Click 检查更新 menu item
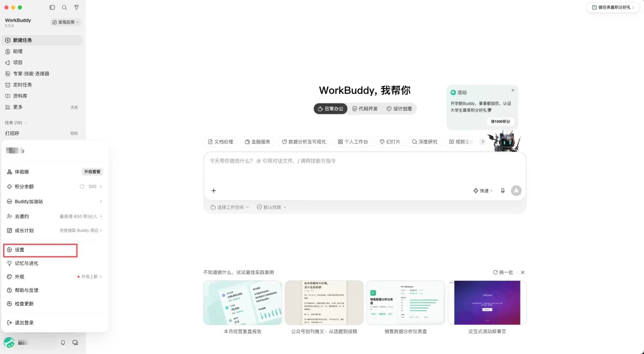 [54, 304]
